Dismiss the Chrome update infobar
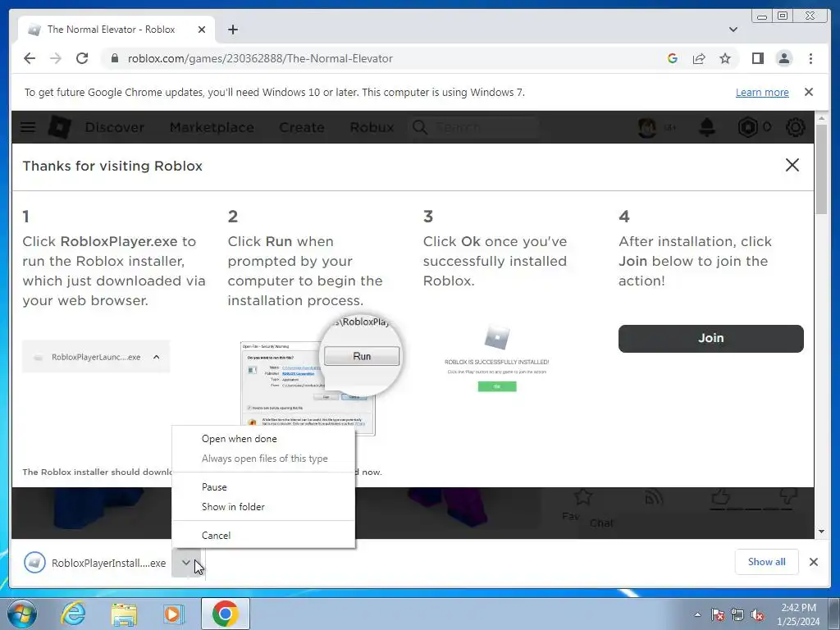This screenshot has width=840, height=630. 809,92
